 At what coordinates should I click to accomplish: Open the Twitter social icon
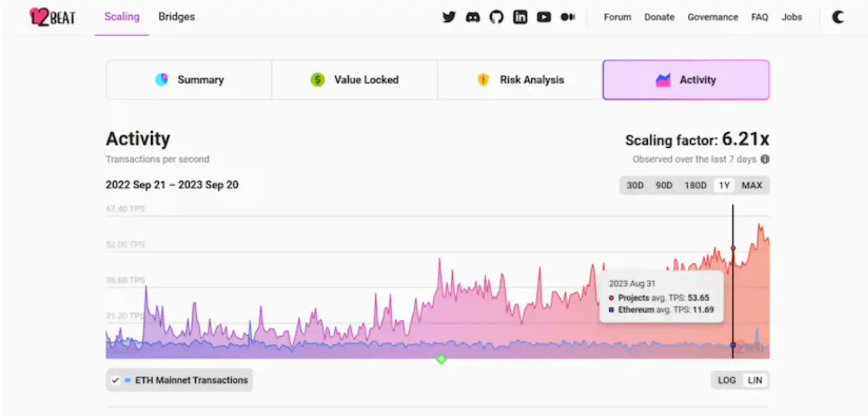(x=449, y=17)
